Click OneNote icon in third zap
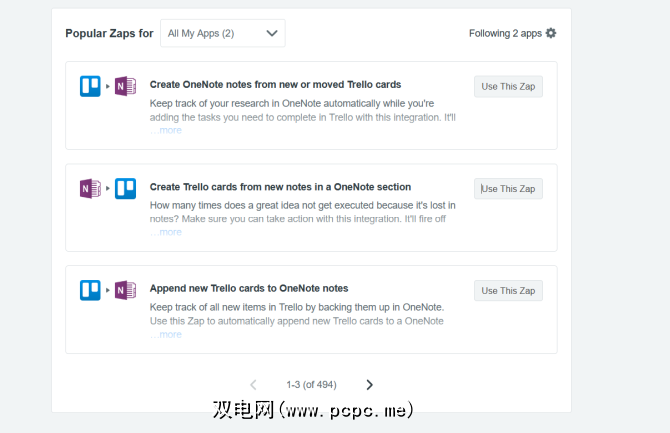The width and height of the screenshot is (670, 433). (125, 290)
